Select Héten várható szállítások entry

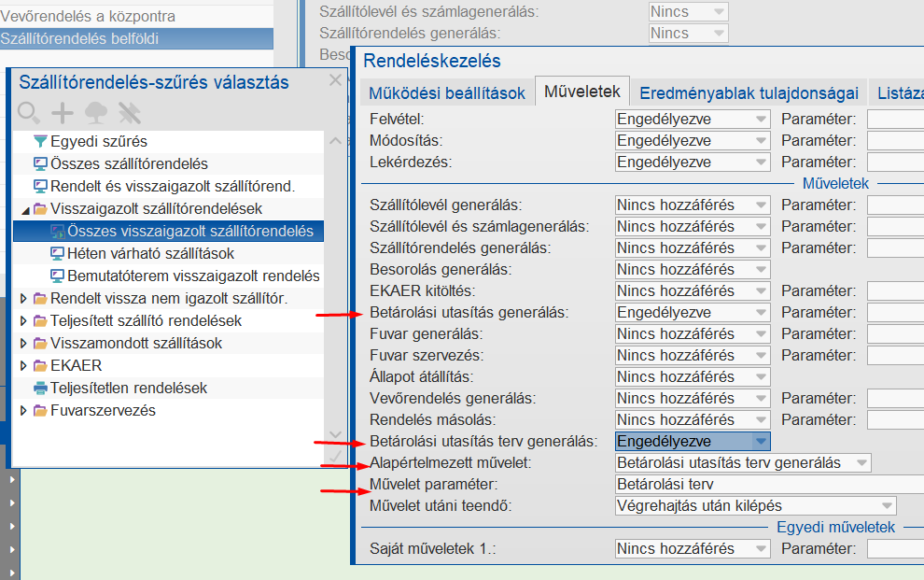pyautogui.click(x=169, y=253)
